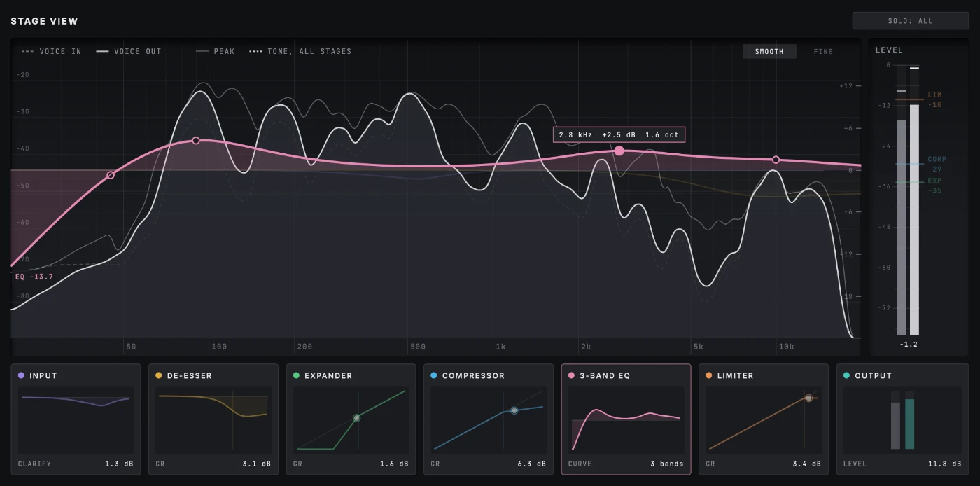Image resolution: width=980 pixels, height=486 pixels.
Task: Click the orange LIMITER stage dot
Action: [x=709, y=376]
